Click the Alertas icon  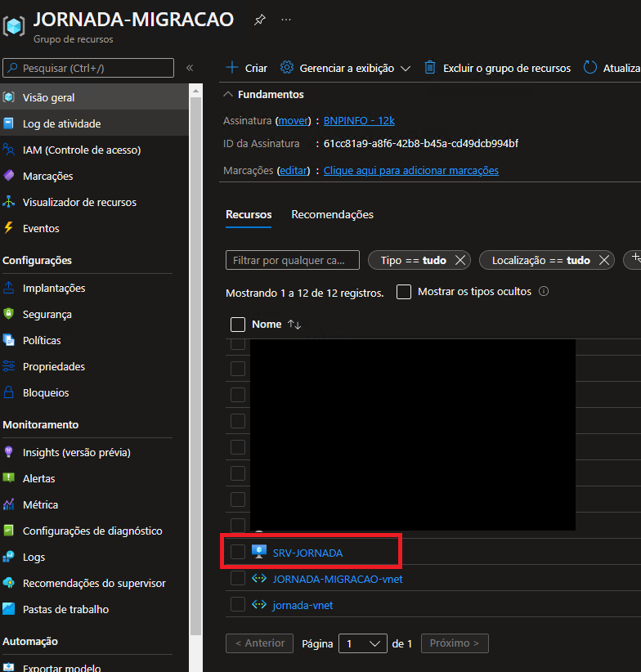(x=8, y=478)
